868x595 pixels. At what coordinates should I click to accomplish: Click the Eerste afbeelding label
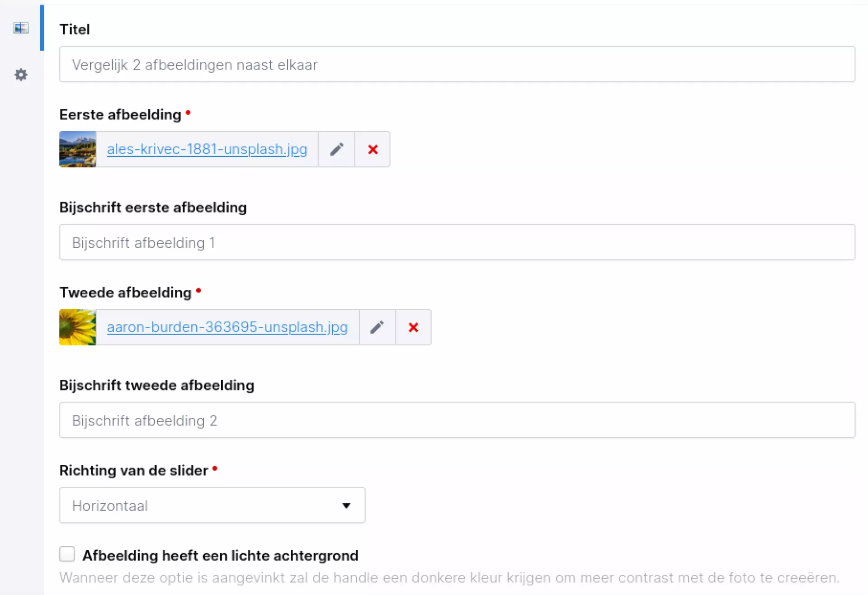click(x=120, y=115)
